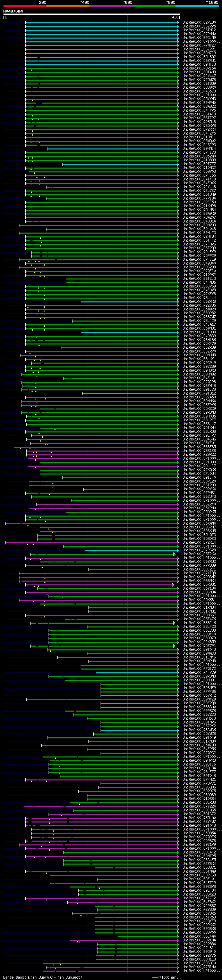Screen dimensions: 222x980
Task: Click the cyan ~100% identity legend segment
Action: click(x=197, y=6)
